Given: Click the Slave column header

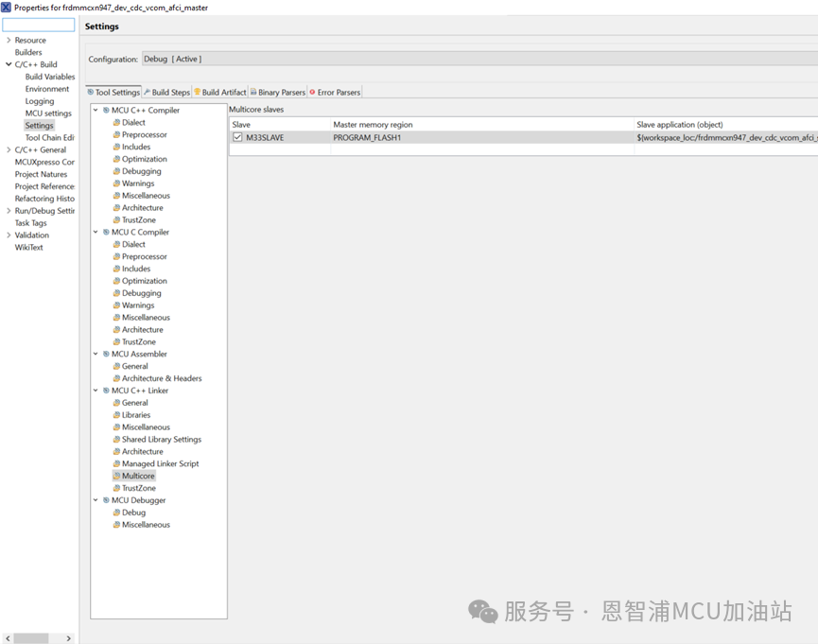Looking at the screenshot, I should pyautogui.click(x=280, y=125).
